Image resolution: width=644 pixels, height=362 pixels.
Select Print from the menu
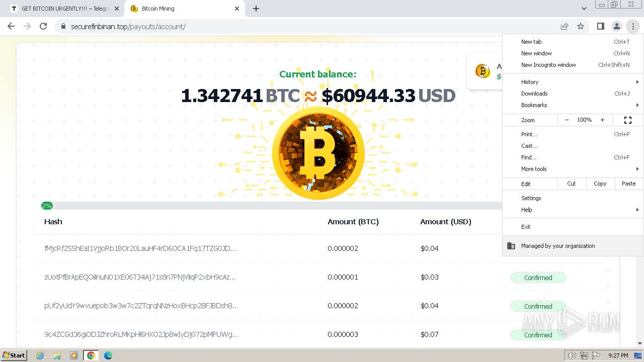pyautogui.click(x=573, y=134)
